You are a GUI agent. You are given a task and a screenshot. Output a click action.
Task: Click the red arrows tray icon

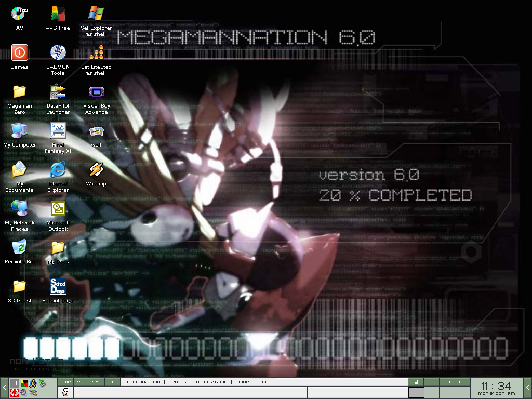tap(15, 393)
